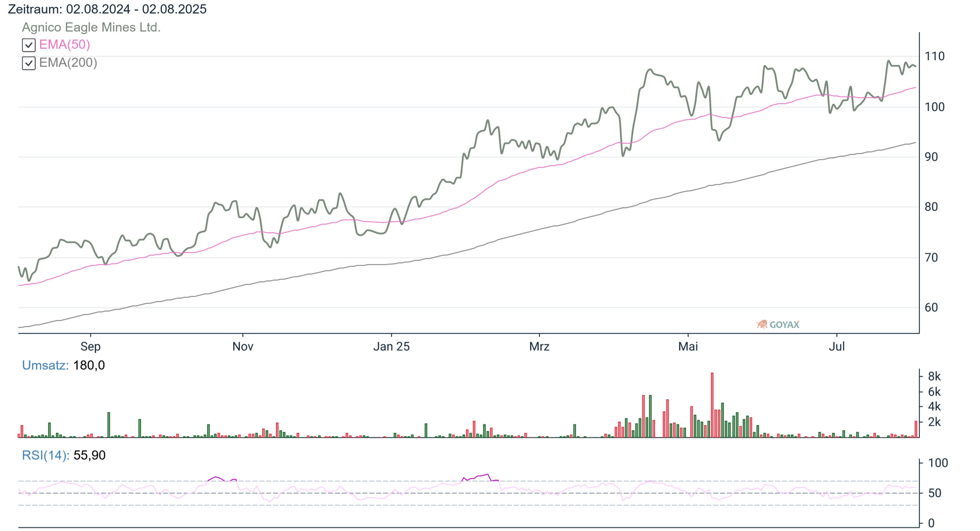The height and width of the screenshot is (531, 980).
Task: Click the 70 price axis label
Action: 931,257
